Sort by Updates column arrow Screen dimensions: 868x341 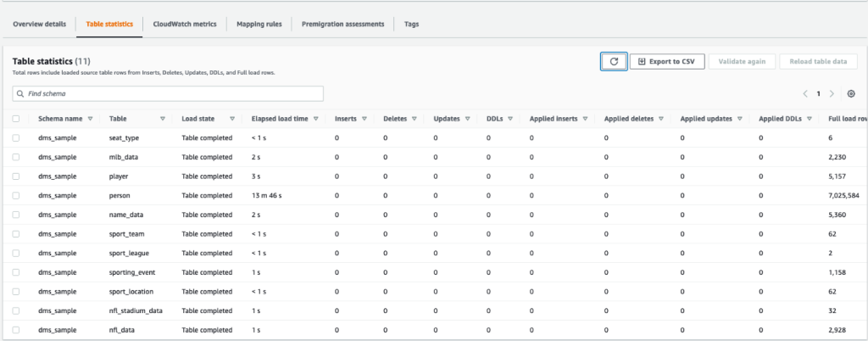468,119
